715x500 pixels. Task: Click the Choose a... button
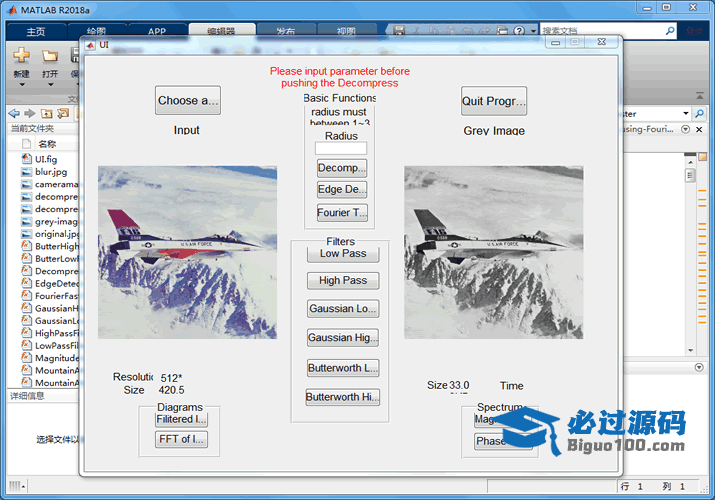188,100
